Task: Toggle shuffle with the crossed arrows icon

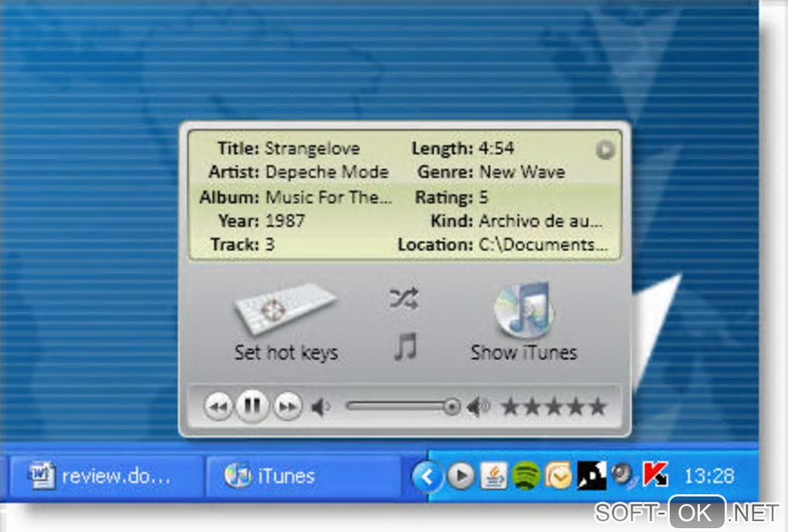Action: (x=403, y=298)
